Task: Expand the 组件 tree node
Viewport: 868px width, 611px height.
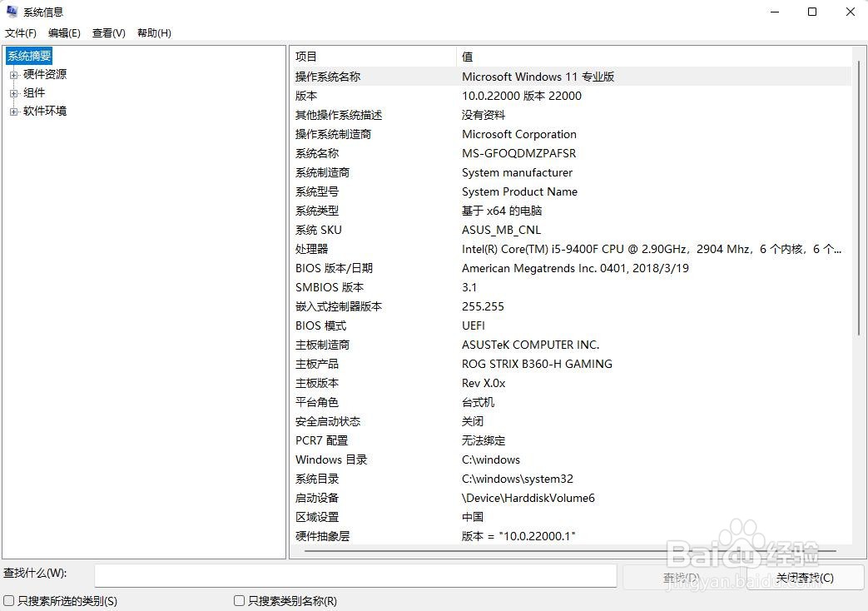Action: (x=13, y=93)
